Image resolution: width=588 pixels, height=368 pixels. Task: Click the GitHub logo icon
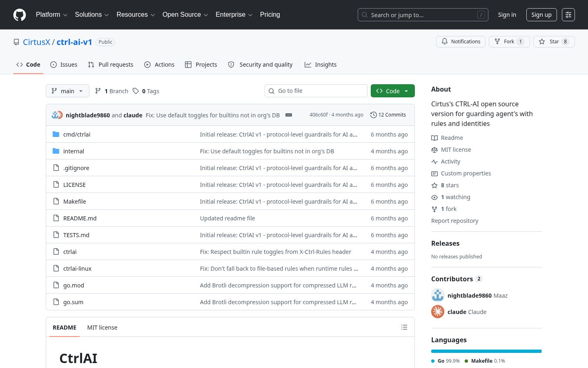[20, 15]
